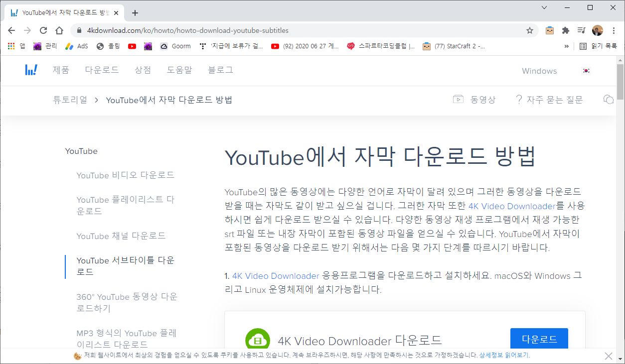
Task: Open the Apps grid bookmark
Action: 16,46
